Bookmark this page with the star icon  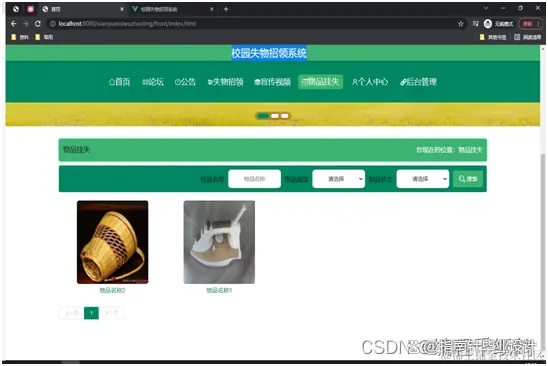click(461, 24)
